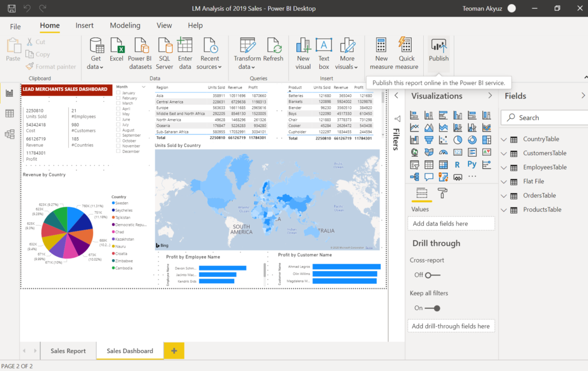Image resolution: width=588 pixels, height=371 pixels.
Task: Turn off the Keep all filters toggle
Action: tap(432, 308)
